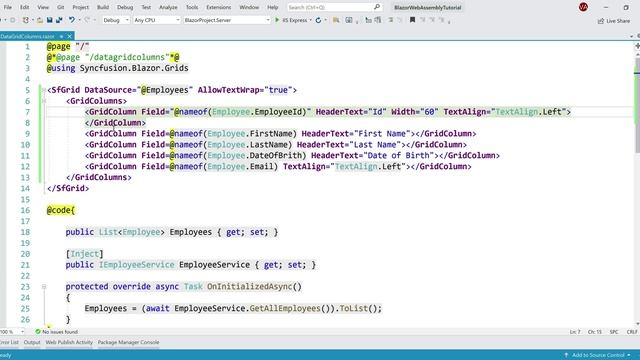Click the Ln: 7 line indicator
640x360 pixels.
[x=575, y=332]
